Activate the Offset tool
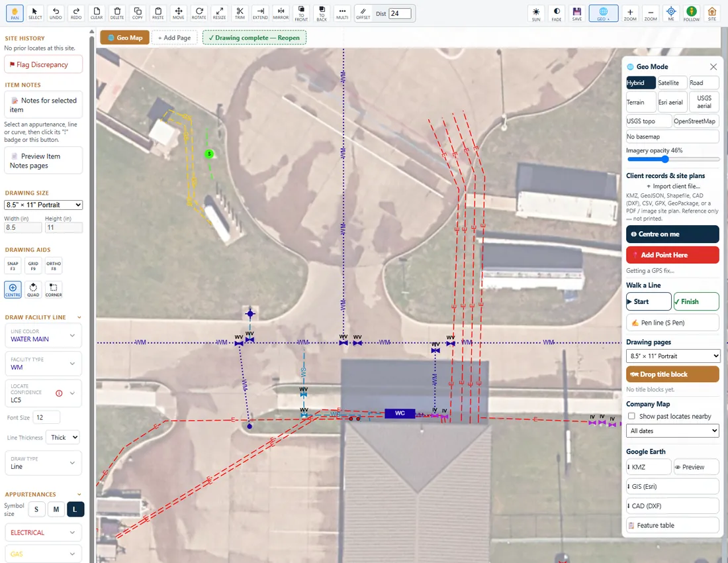Screen dimensions: 728x563 pyautogui.click(x=363, y=13)
